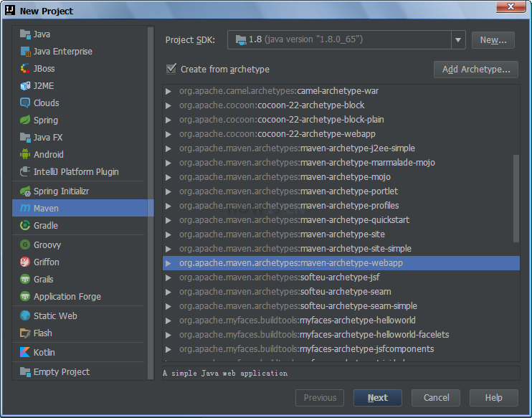This screenshot has height=418, width=532.
Task: Select cocoon-22-archetype-block row text
Action: 272,105
